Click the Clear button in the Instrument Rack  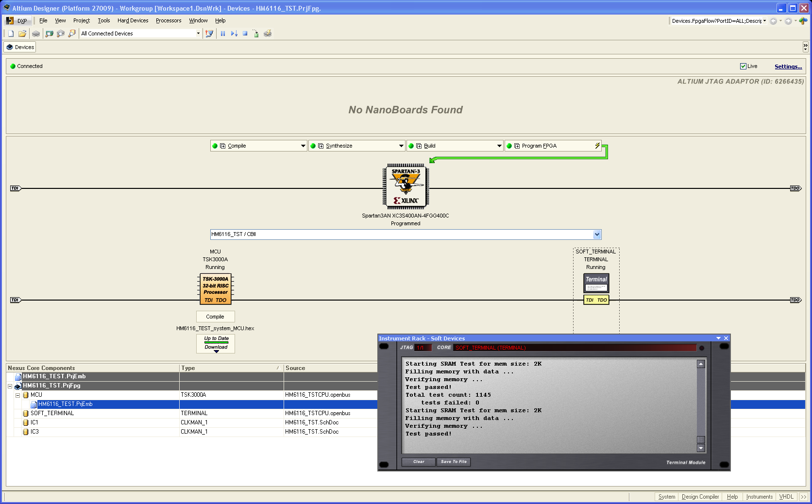[x=419, y=462]
